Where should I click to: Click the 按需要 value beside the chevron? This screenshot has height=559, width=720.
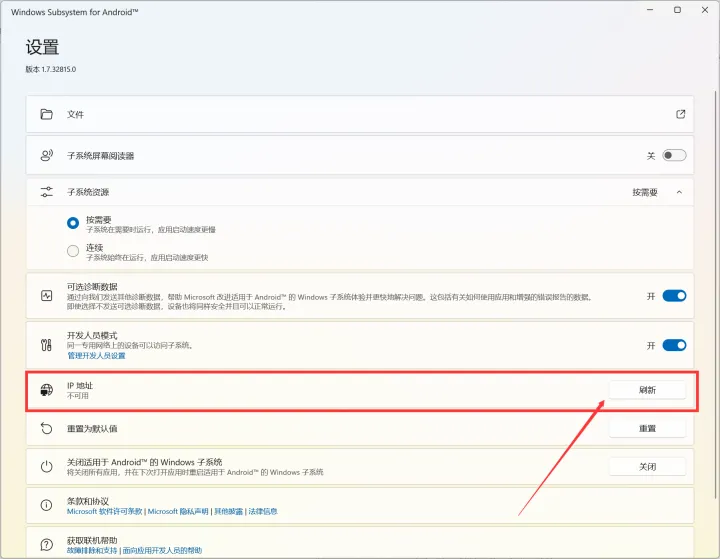pyautogui.click(x=645, y=192)
